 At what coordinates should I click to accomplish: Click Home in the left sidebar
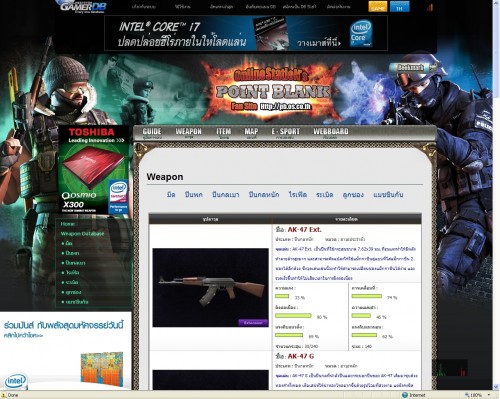(x=68, y=224)
